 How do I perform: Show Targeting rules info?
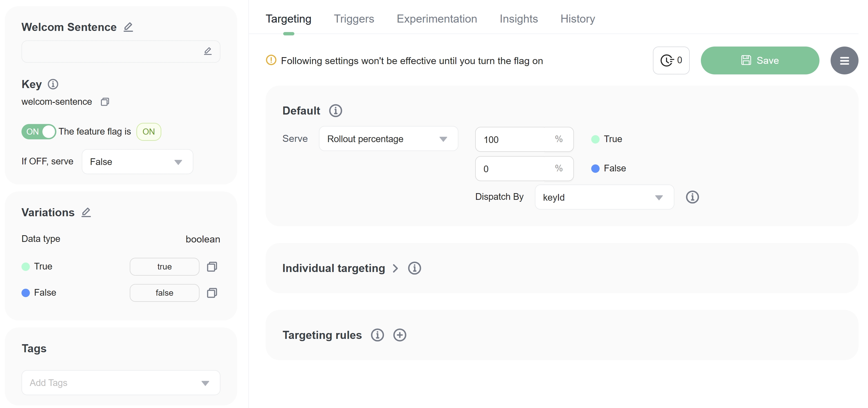click(377, 335)
